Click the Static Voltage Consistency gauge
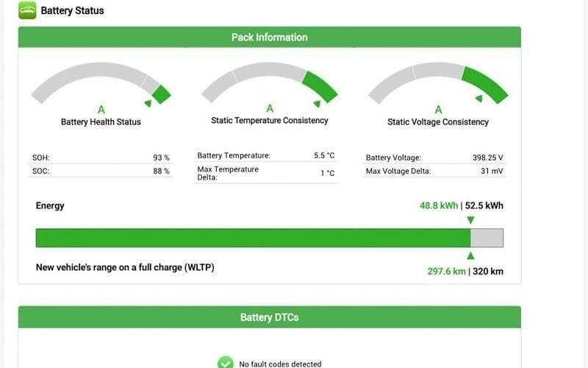This screenshot has height=368, width=588. 438,82
